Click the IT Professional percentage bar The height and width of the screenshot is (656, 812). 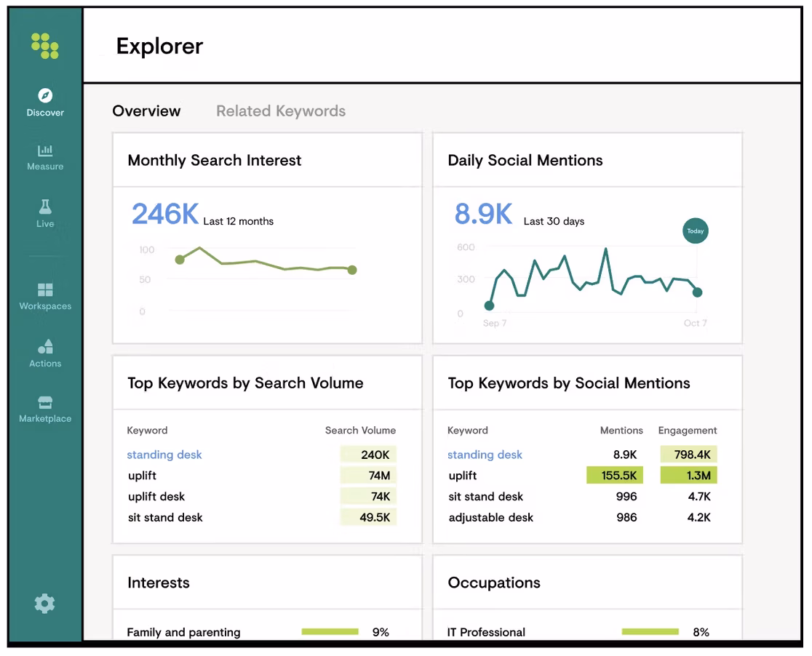[650, 632]
